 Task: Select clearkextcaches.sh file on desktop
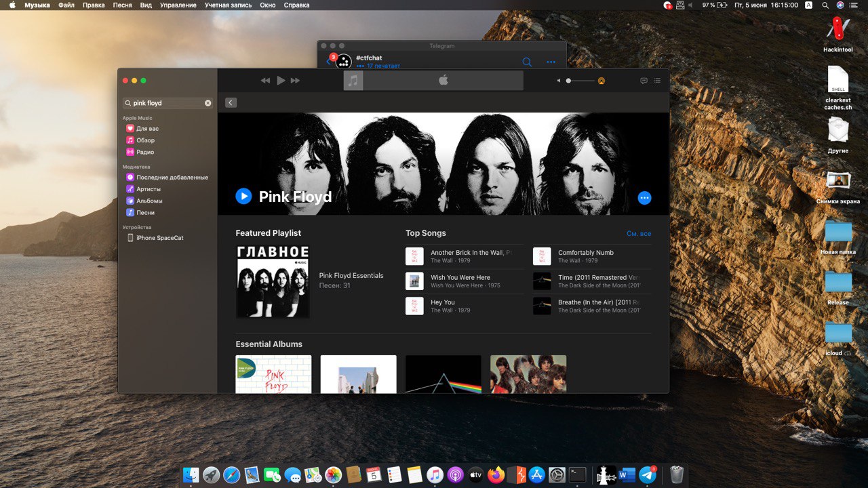[838, 88]
